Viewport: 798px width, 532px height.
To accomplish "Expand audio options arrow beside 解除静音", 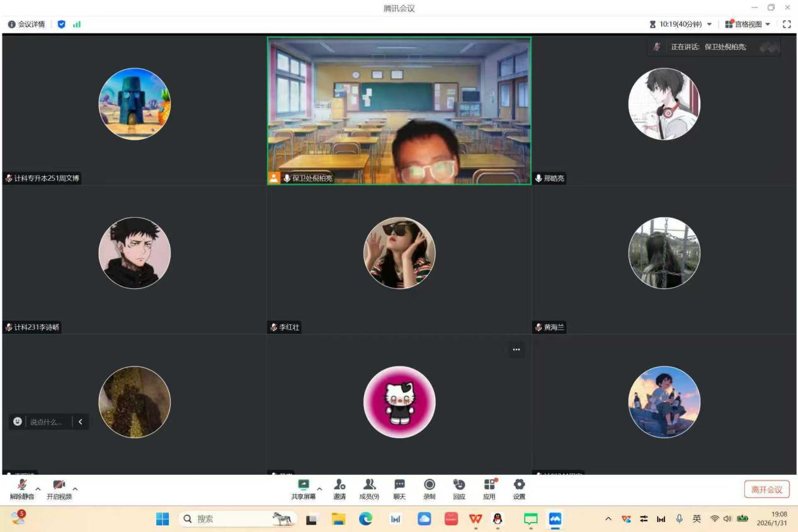I will [x=38, y=489].
